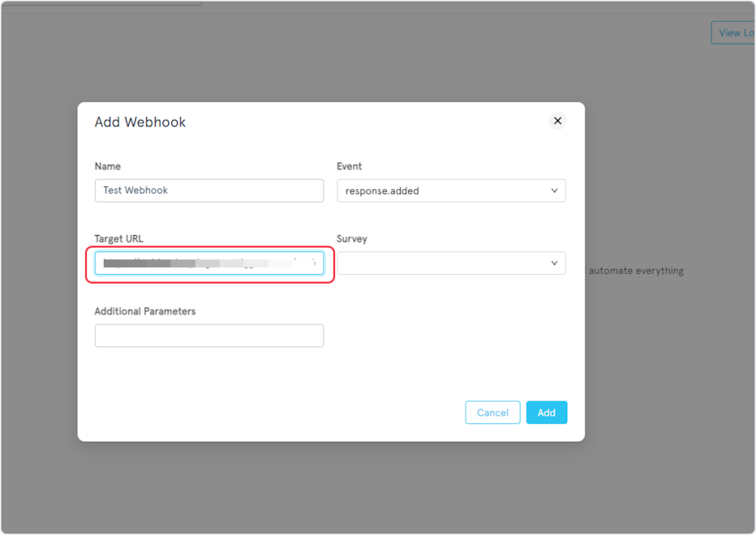The width and height of the screenshot is (756, 535).
Task: Click the Event field label
Action: (349, 166)
